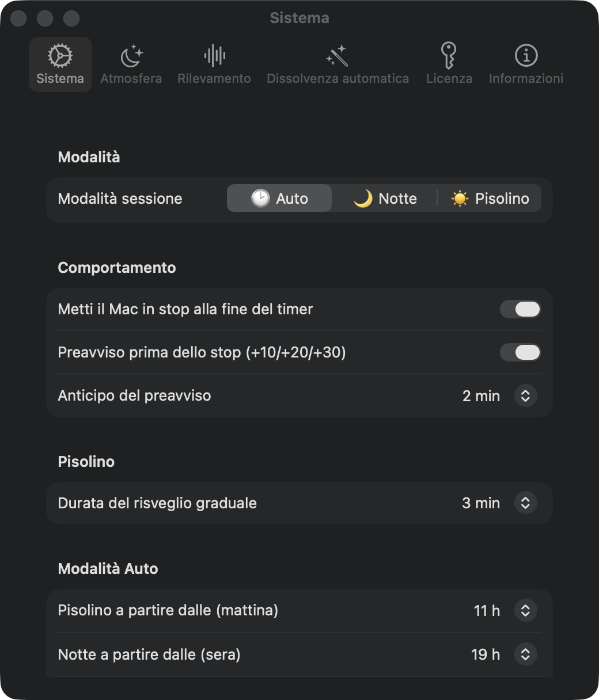Open Notte a partire dalle sera popup
This screenshot has height=700, width=599.
click(x=525, y=654)
